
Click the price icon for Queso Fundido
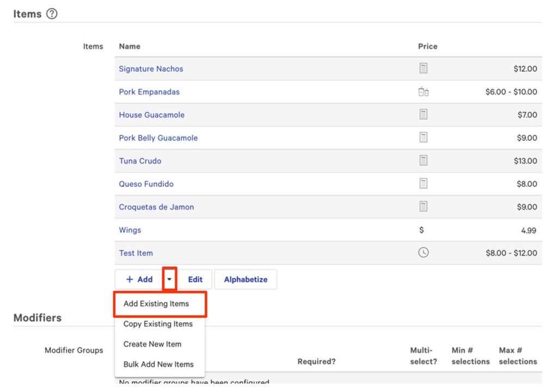pyautogui.click(x=423, y=184)
